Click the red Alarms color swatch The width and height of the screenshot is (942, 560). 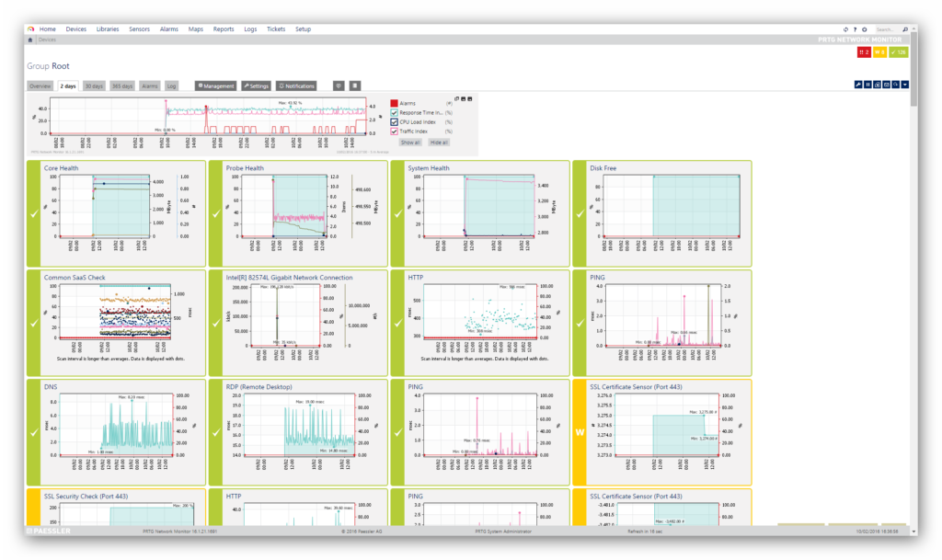(x=394, y=103)
